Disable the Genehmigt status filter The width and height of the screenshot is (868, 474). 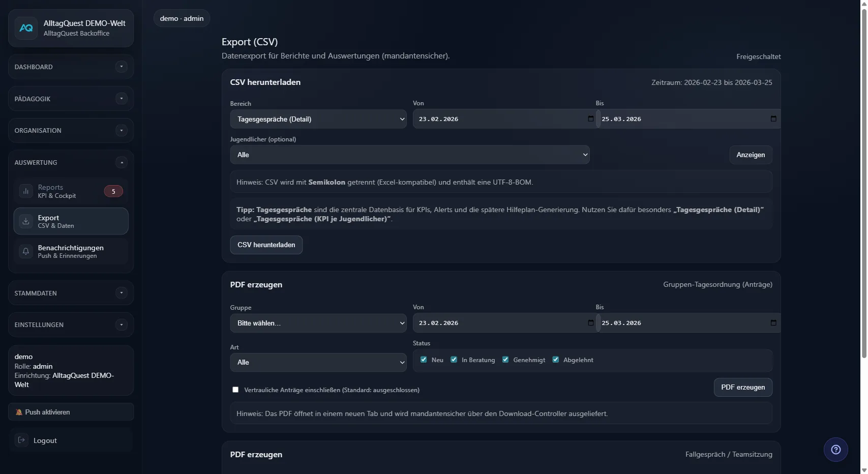[505, 360]
